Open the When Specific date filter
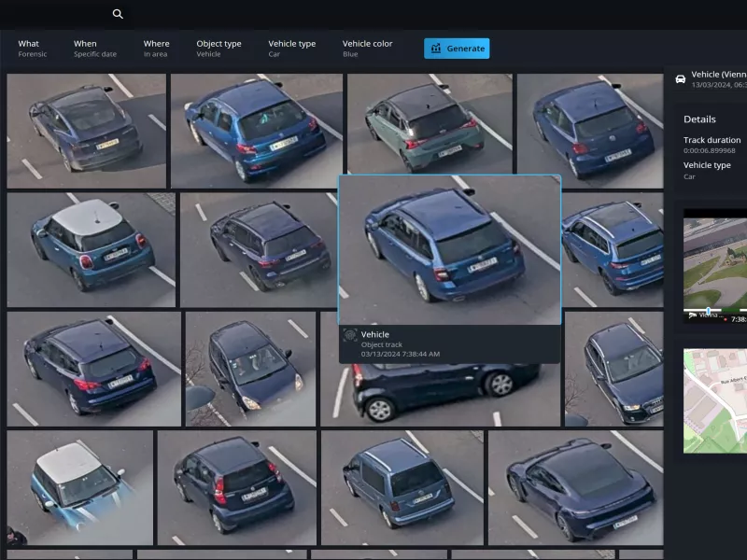The height and width of the screenshot is (560, 747). (x=95, y=49)
